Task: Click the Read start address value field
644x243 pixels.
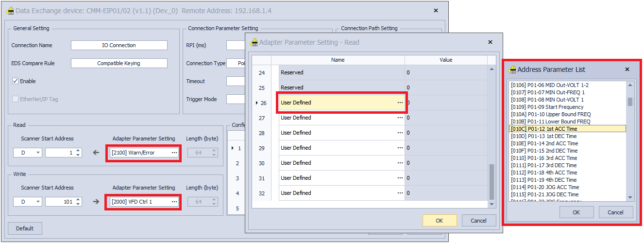Action: coord(60,153)
